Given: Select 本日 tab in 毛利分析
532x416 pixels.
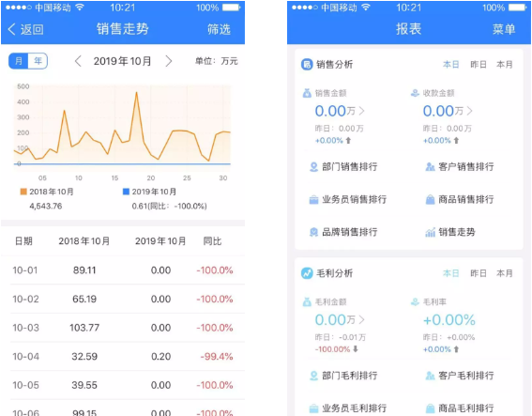Looking at the screenshot, I should click(x=451, y=273).
